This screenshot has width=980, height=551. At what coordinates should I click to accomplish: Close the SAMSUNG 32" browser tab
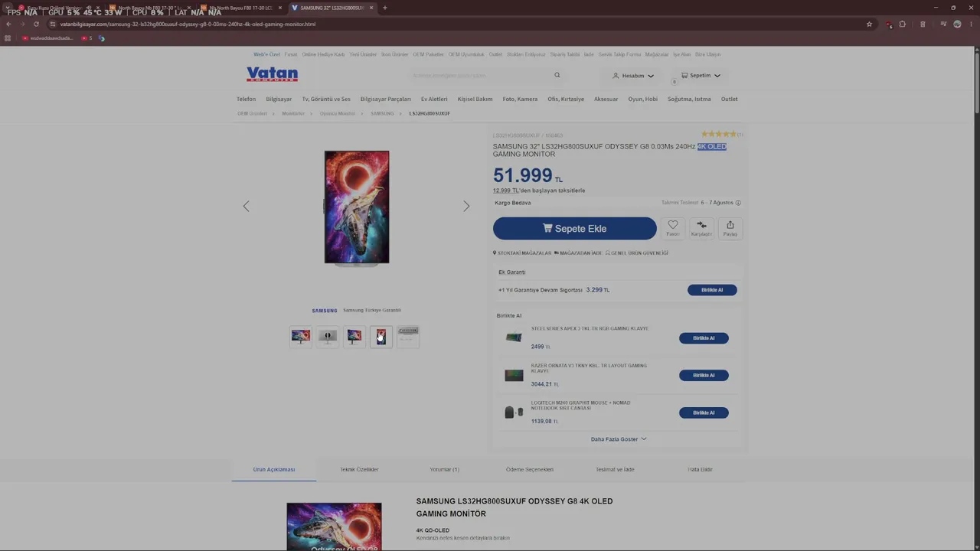pos(371,8)
